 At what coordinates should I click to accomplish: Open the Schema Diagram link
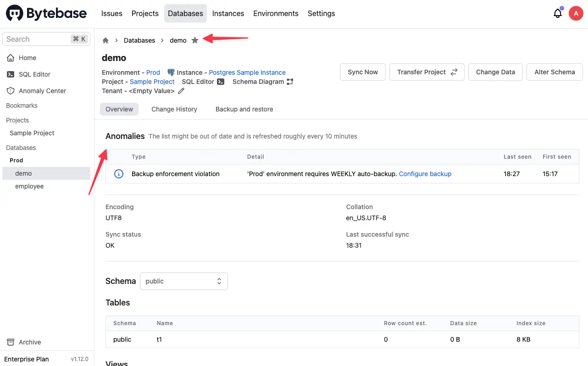(x=258, y=82)
